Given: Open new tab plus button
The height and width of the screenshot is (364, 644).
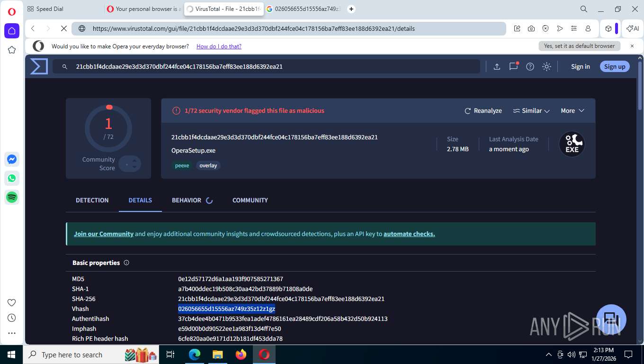Looking at the screenshot, I should coord(351,9).
